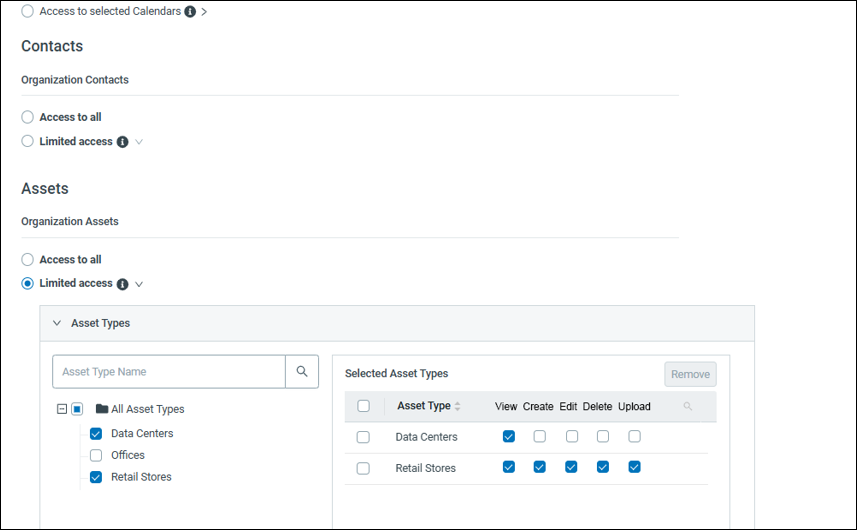The height and width of the screenshot is (530, 857).
Task: Click the Organization Assets subheading
Action: 70,221
